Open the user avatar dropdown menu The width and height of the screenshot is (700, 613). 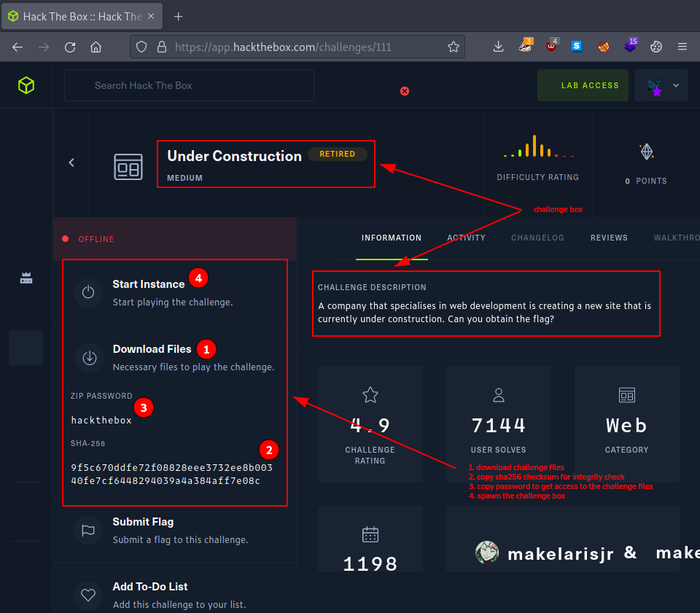click(x=662, y=85)
